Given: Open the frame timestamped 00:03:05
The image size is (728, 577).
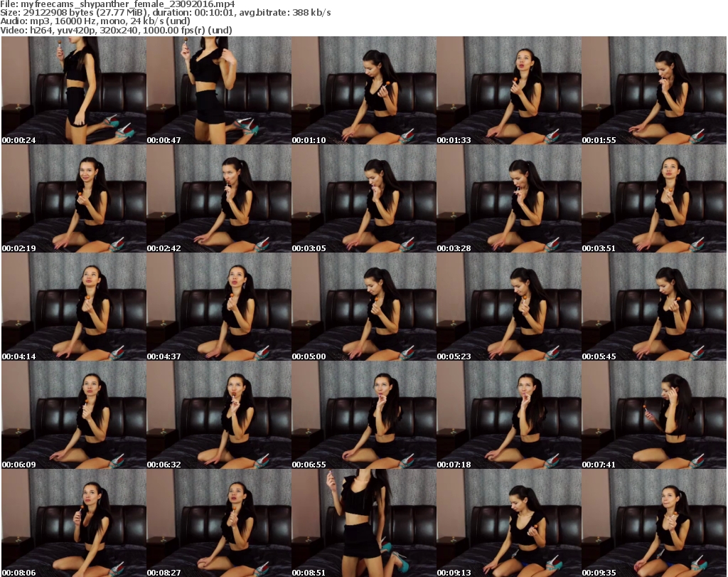Looking at the screenshot, I should point(363,198).
